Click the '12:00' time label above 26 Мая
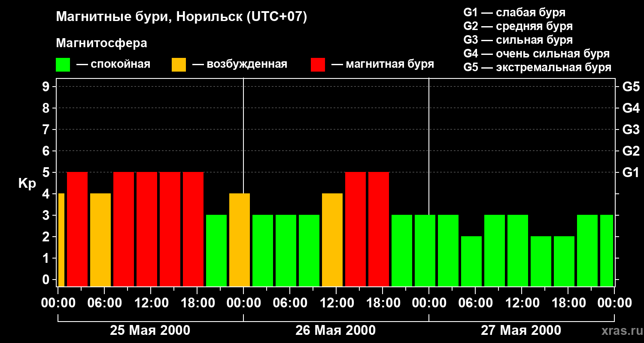Viewport: 644px width, 343px height. [336, 303]
